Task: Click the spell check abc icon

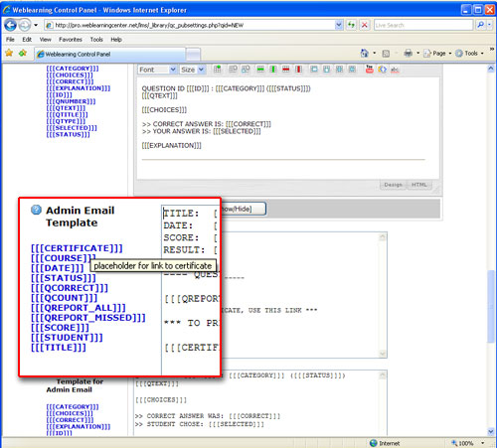Action: (x=395, y=70)
